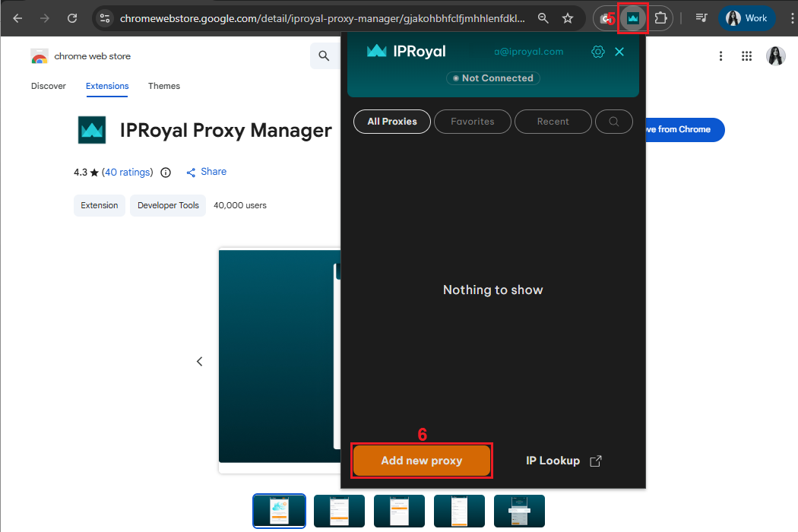Click the Add new proxy button
This screenshot has height=532, width=798.
tap(422, 461)
